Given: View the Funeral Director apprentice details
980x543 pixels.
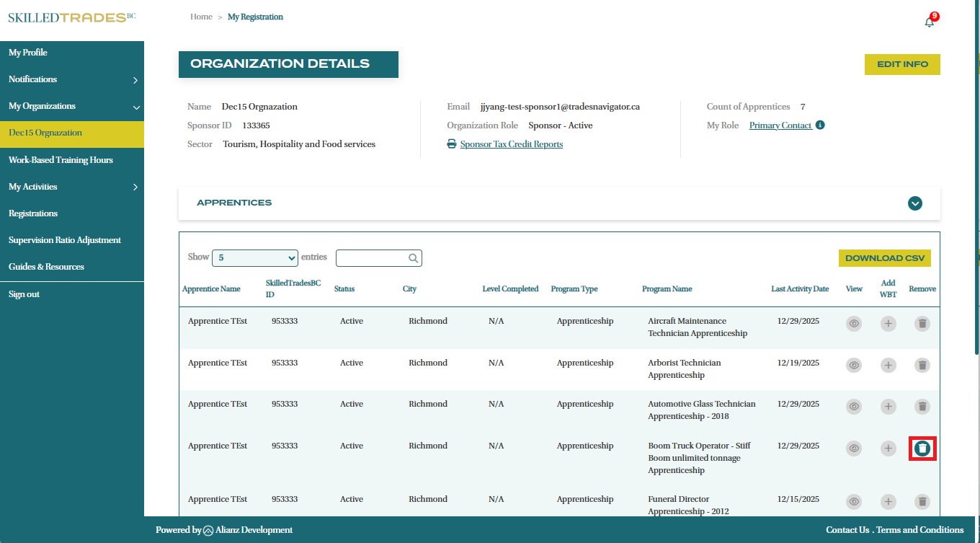Looking at the screenshot, I should 854,501.
